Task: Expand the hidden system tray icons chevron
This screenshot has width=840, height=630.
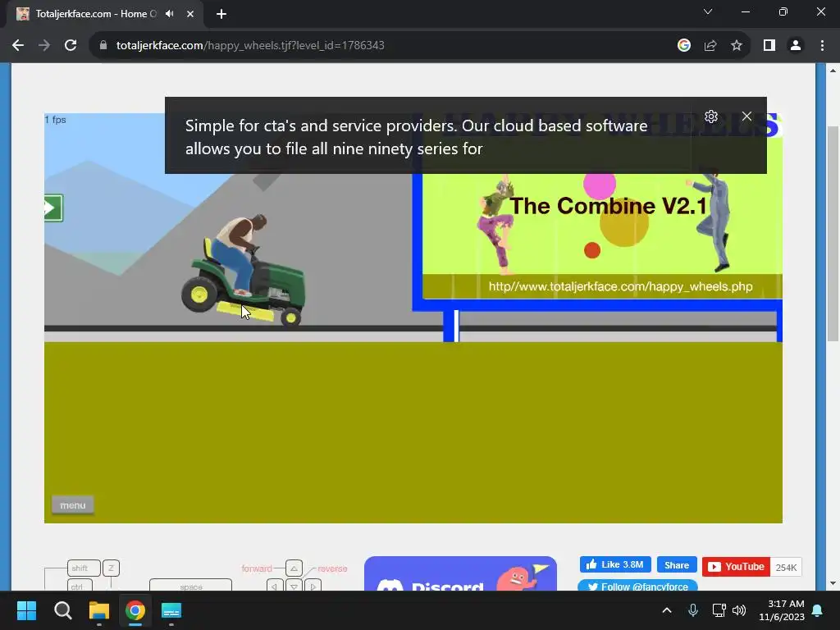Action: coord(667,610)
